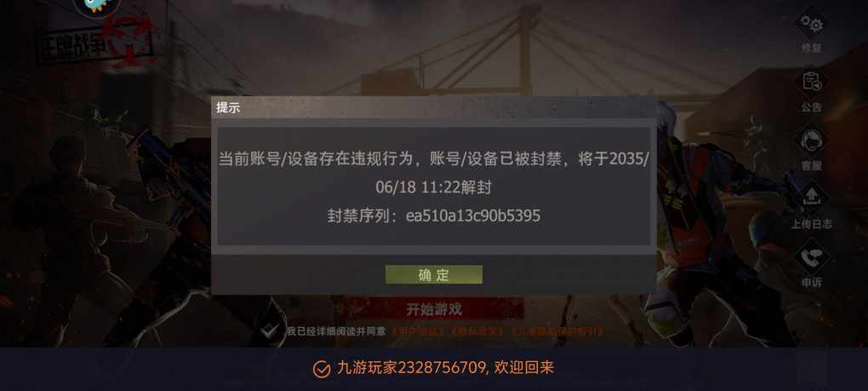Open the 修复 repair gears icon
This screenshot has width=868, height=391.
click(812, 25)
